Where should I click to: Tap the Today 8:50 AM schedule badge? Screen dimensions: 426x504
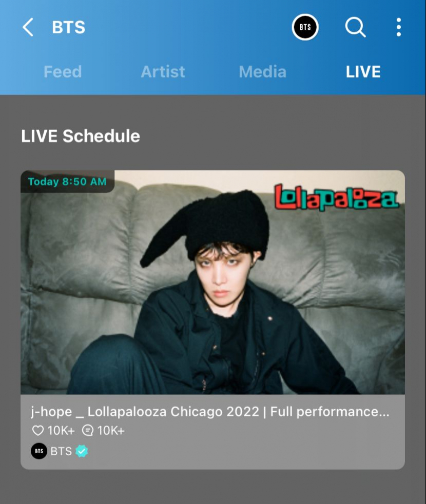pyautogui.click(x=67, y=182)
